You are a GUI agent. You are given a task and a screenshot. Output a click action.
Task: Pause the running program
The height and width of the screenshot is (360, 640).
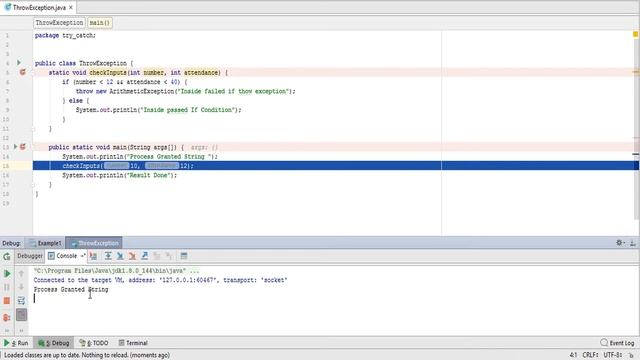tap(7, 287)
